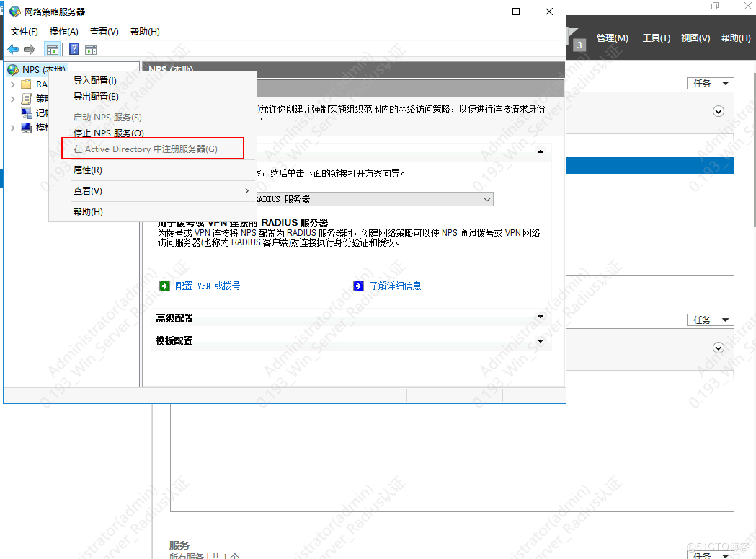Toggle the show/hide console tree icon
Viewport: 756px width, 559px height.
[x=52, y=49]
